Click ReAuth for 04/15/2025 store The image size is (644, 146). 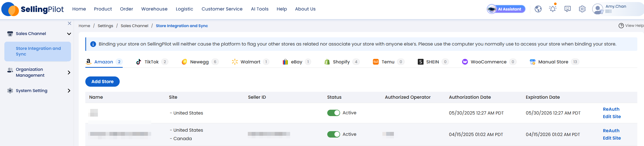[x=611, y=131]
